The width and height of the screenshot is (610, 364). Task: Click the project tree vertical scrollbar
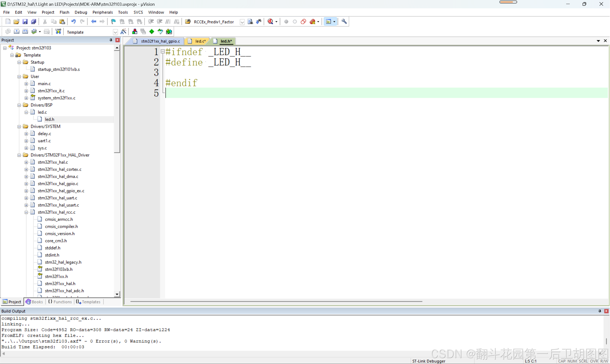[117, 102]
